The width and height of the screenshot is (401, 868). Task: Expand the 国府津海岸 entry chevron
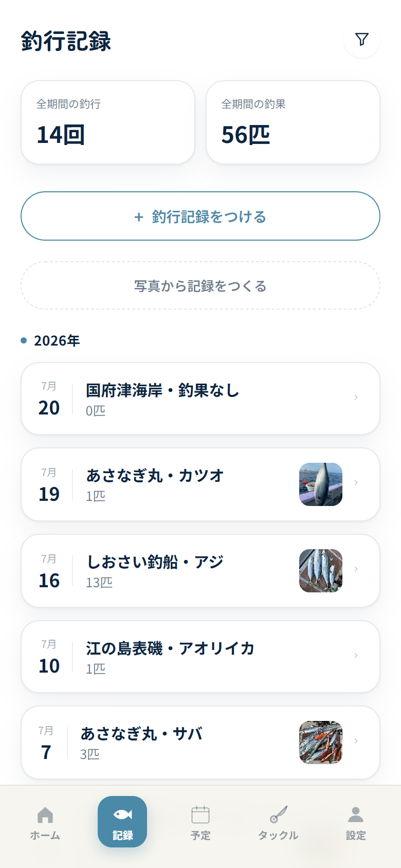tap(356, 397)
